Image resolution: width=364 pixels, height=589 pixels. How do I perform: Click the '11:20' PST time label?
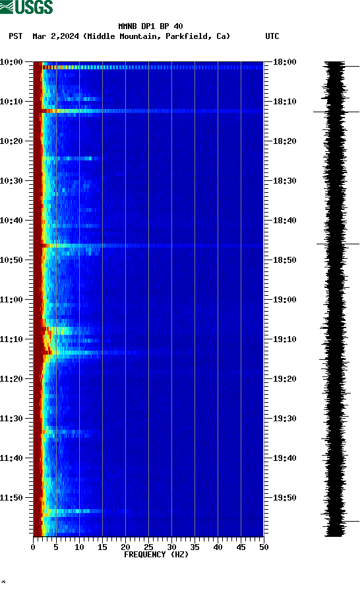point(11,379)
